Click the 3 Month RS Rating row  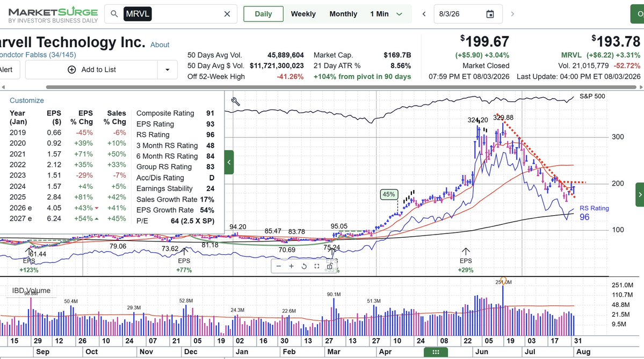tap(176, 145)
